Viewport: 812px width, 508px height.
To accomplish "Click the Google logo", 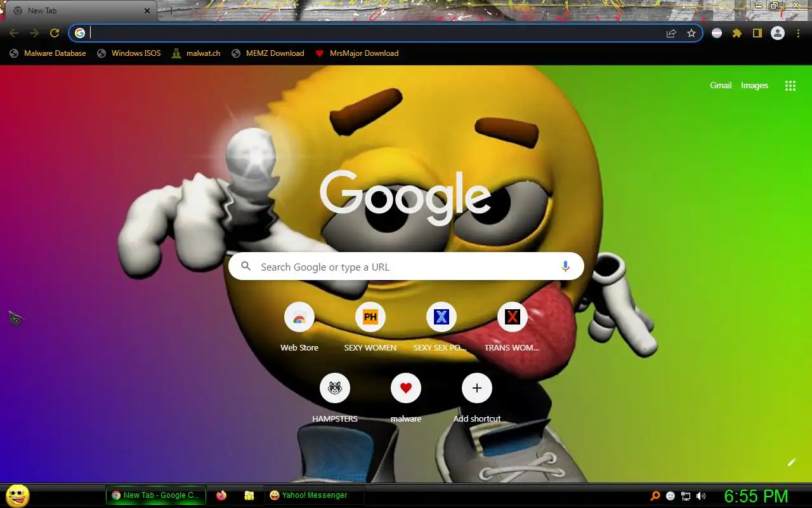I will [405, 196].
